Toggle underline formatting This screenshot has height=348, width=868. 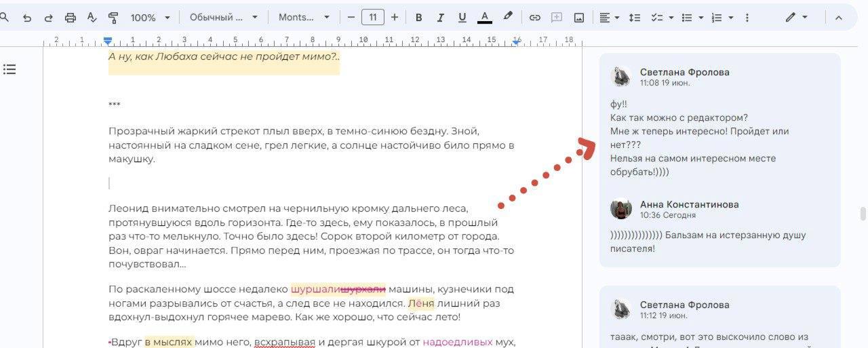point(462,18)
